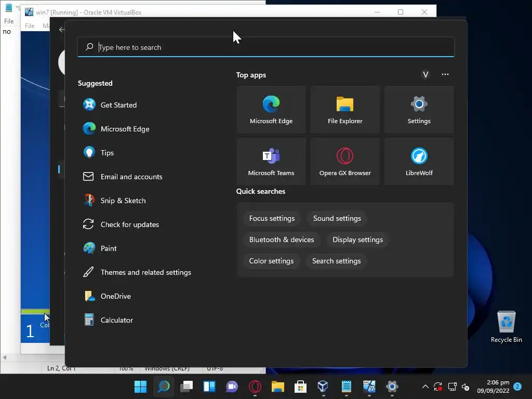This screenshot has height=399, width=532.
Task: Open File Explorer tile in Top apps
Action: (x=345, y=110)
